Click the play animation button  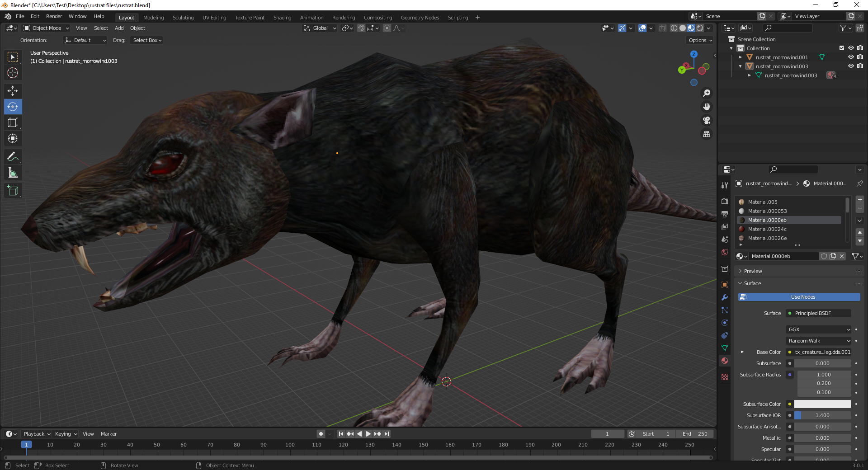coord(368,434)
